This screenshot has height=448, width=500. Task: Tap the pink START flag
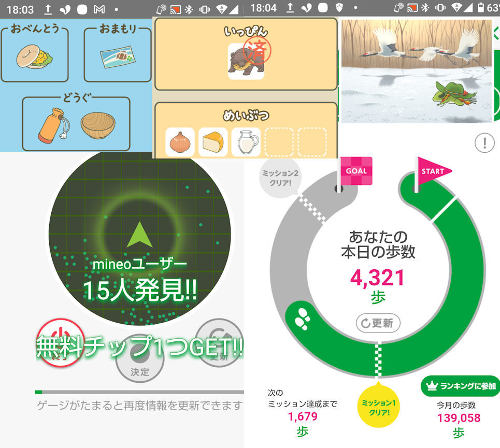pos(434,172)
